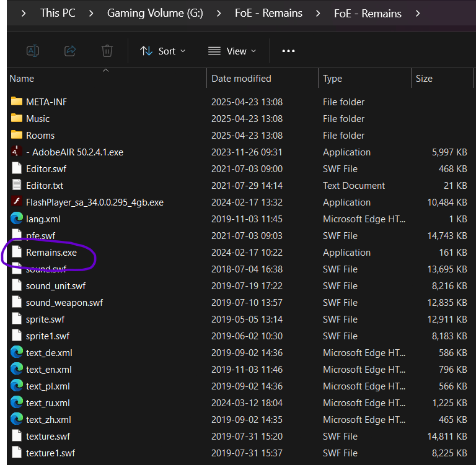Click the Delete trash icon

tap(107, 51)
